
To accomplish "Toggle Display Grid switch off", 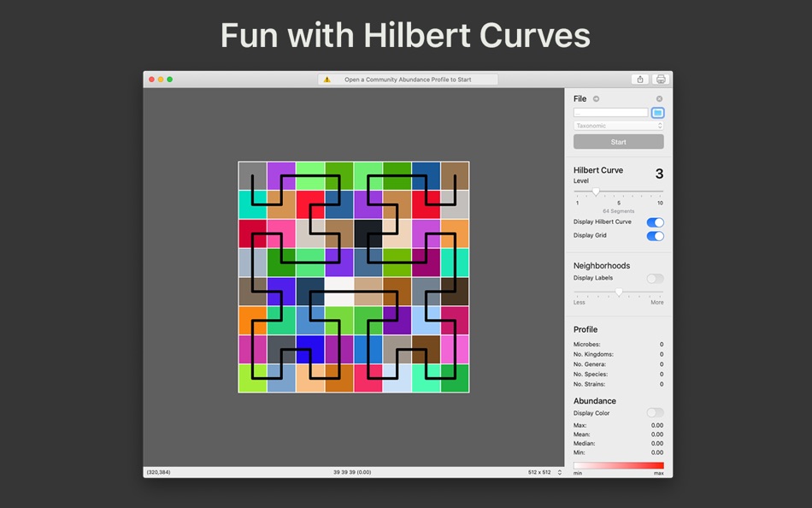I will [x=655, y=236].
